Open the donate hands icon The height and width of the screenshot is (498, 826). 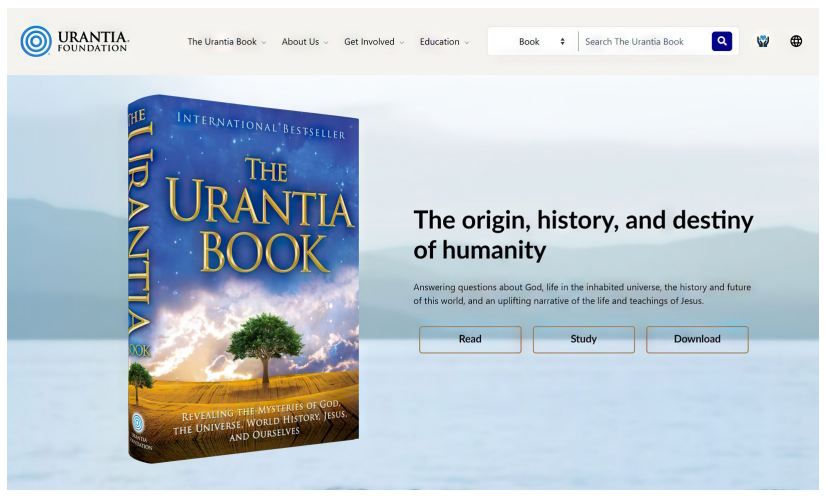click(x=763, y=41)
